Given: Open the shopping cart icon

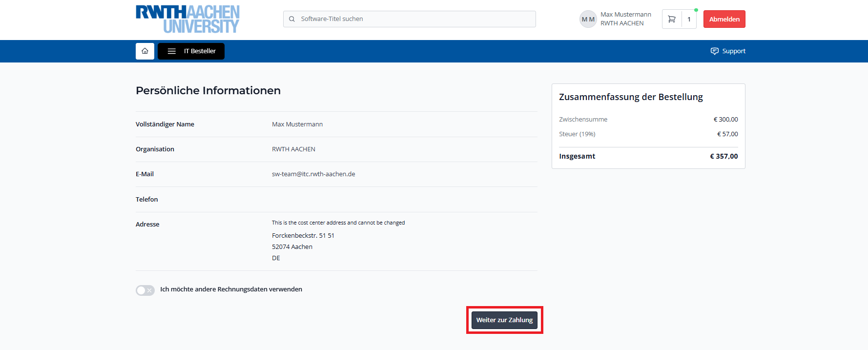Looking at the screenshot, I should click(672, 20).
